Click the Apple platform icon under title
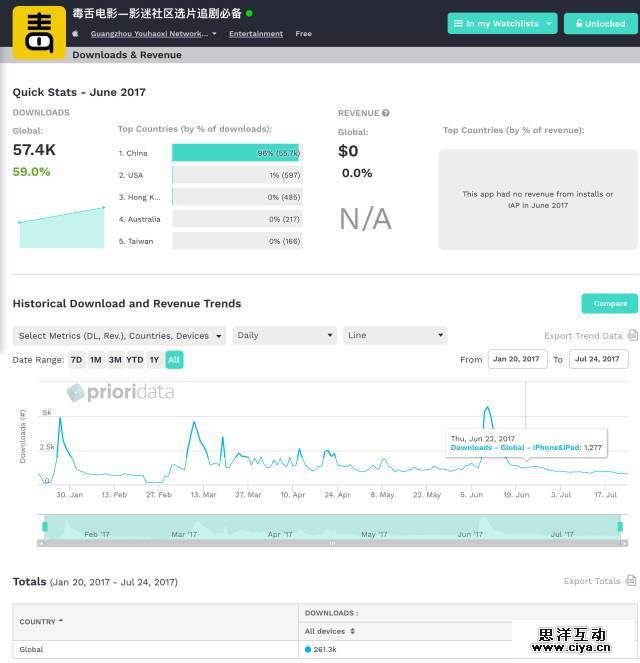This screenshot has width=640, height=663. pos(76,34)
